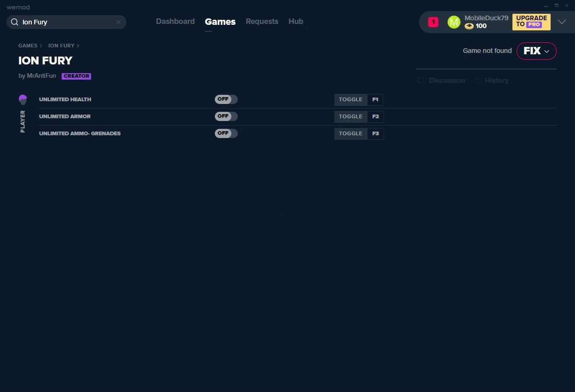Click the green user avatar icon
575x392 pixels.
(x=454, y=22)
